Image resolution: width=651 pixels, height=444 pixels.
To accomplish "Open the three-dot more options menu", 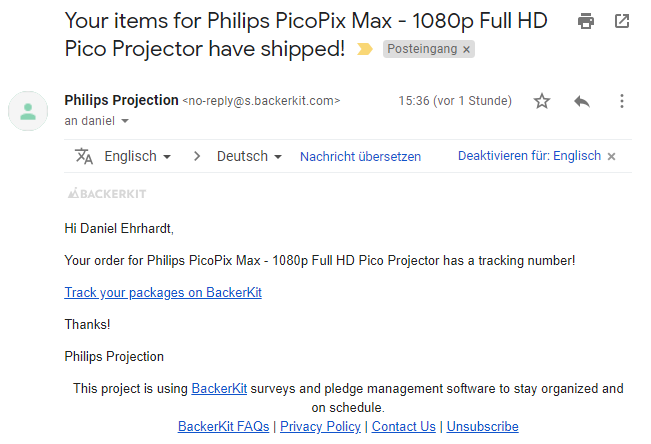I will (622, 101).
